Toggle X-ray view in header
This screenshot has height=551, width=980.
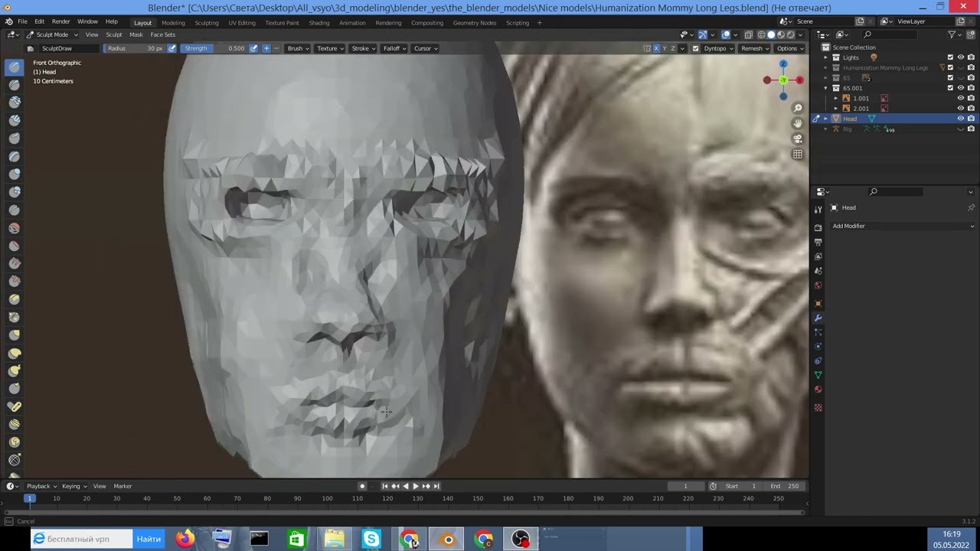coord(748,34)
